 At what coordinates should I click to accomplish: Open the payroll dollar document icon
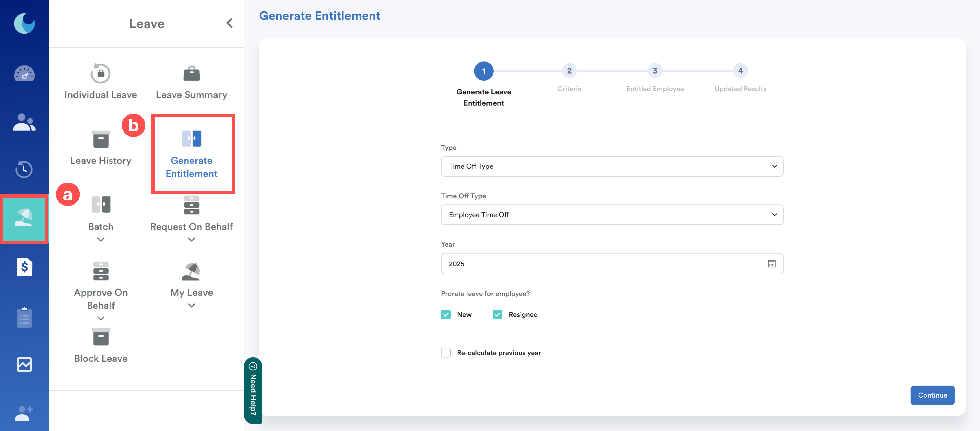pos(24,267)
